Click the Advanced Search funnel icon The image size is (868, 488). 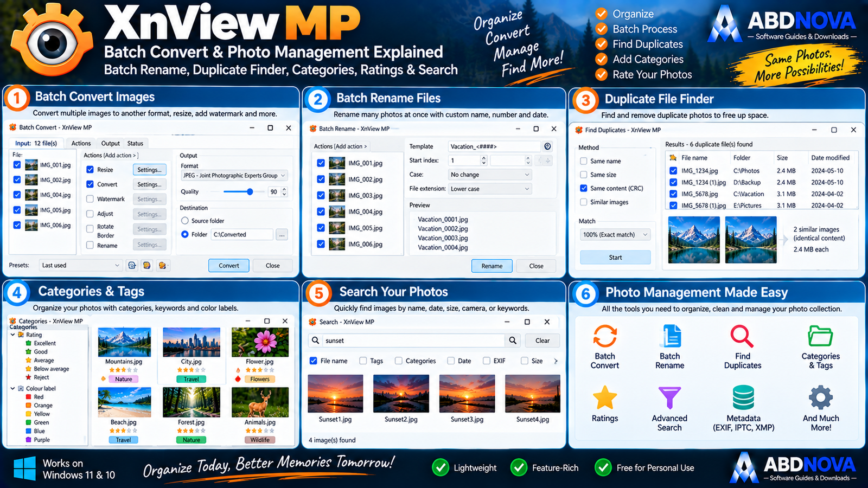(669, 398)
